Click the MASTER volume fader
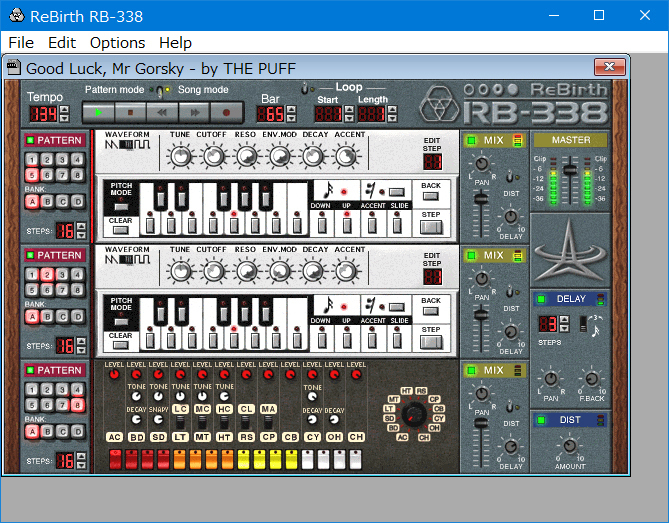The image size is (669, 523). [x=570, y=170]
